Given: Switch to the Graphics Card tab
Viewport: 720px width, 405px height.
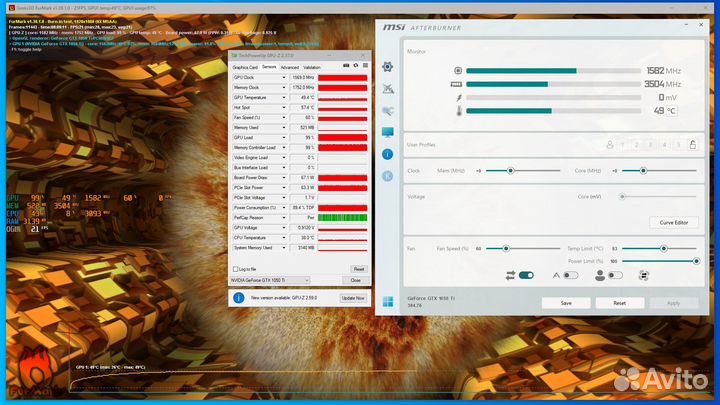Looking at the screenshot, I should coord(246,67).
